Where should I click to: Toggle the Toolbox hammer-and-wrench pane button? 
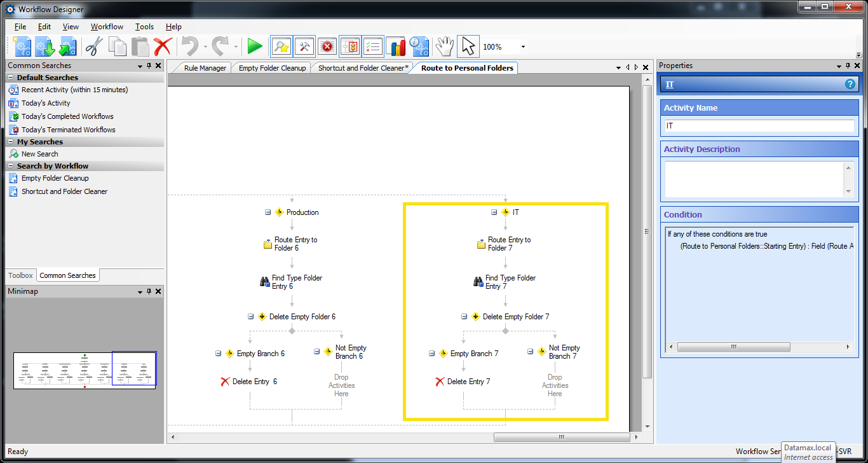(x=305, y=46)
